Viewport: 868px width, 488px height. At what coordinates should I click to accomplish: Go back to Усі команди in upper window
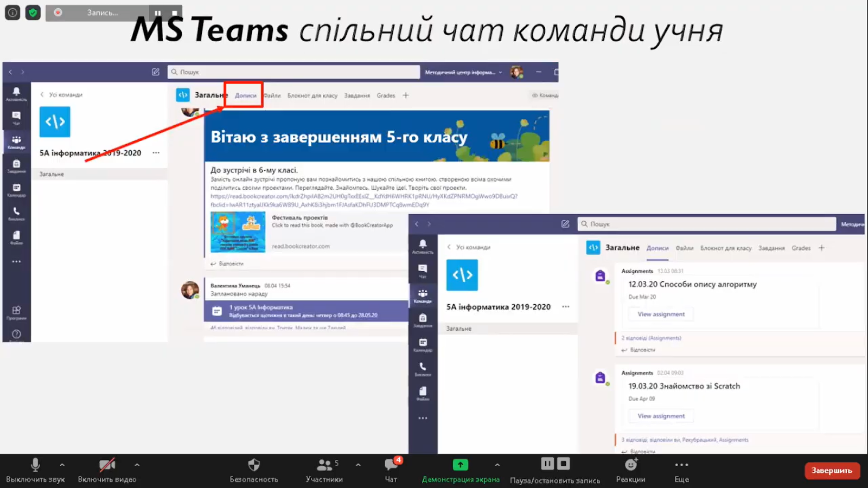pyautogui.click(x=61, y=94)
